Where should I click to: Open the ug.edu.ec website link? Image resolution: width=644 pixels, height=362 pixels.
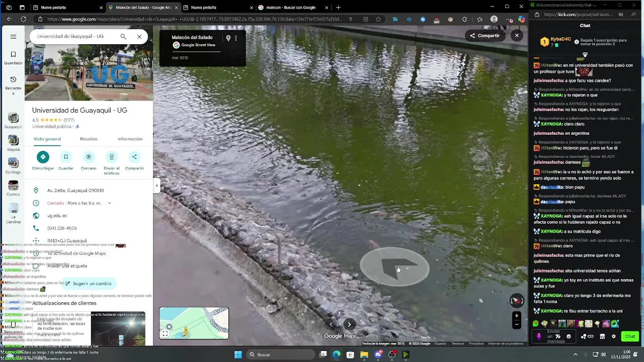click(57, 216)
